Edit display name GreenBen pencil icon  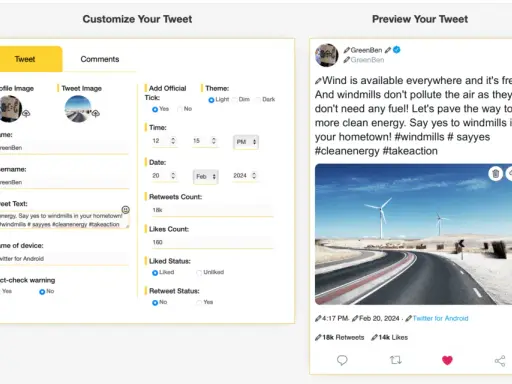tap(347, 50)
